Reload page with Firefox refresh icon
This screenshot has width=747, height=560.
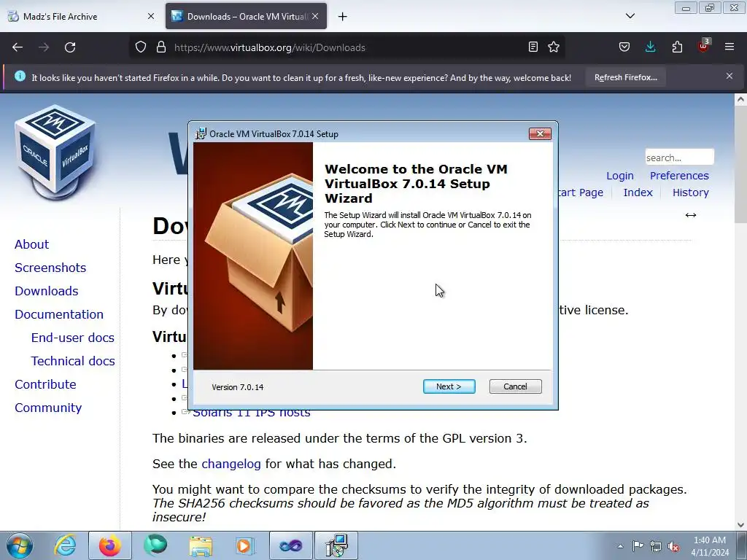click(70, 47)
